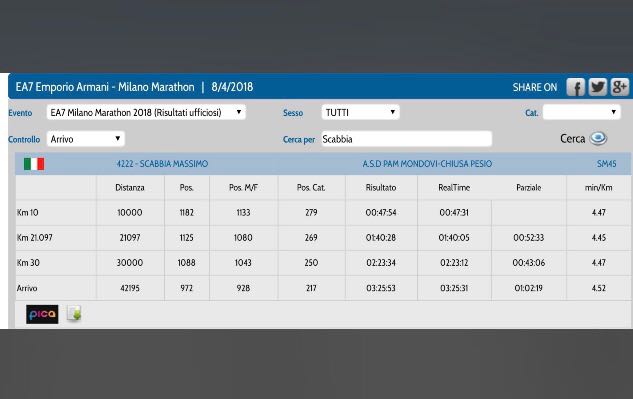Image resolution: width=633 pixels, height=399 pixels.
Task: Select the Arrivo row label
Action: point(27,288)
